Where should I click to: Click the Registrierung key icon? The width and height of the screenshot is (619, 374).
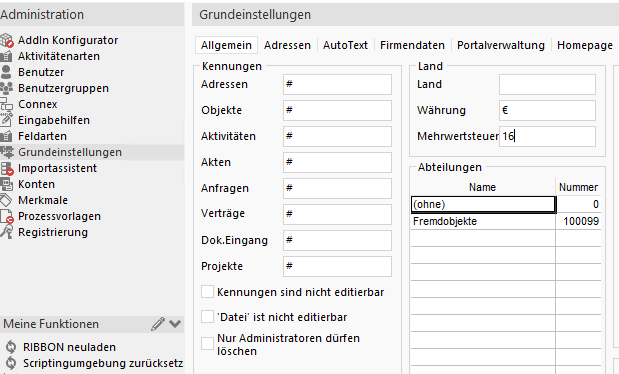pos(6,232)
